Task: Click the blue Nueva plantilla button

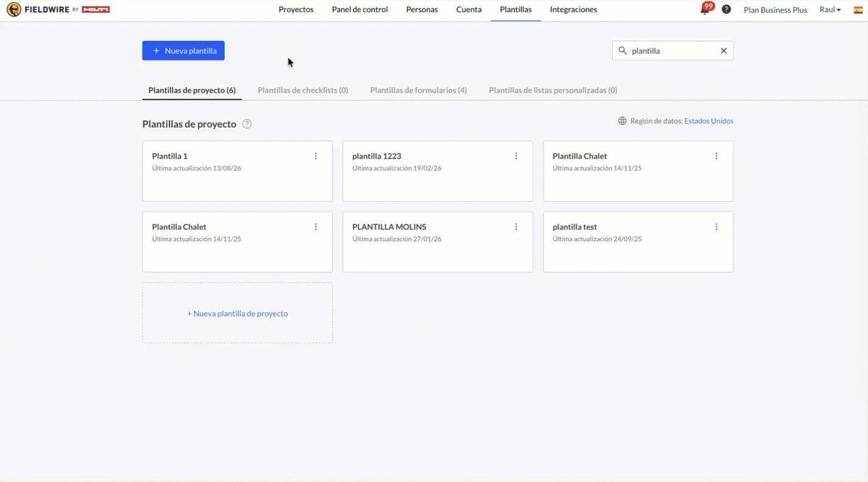Action: [x=183, y=51]
